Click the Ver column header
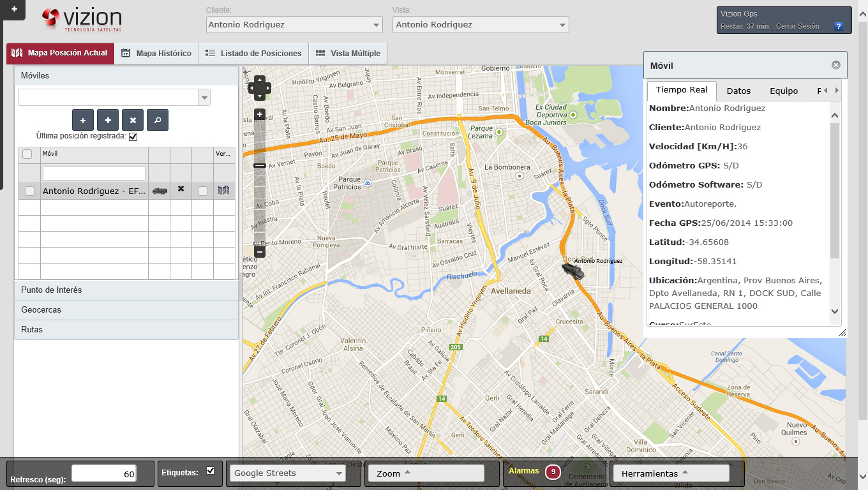This screenshot has height=490, width=868. [224, 154]
